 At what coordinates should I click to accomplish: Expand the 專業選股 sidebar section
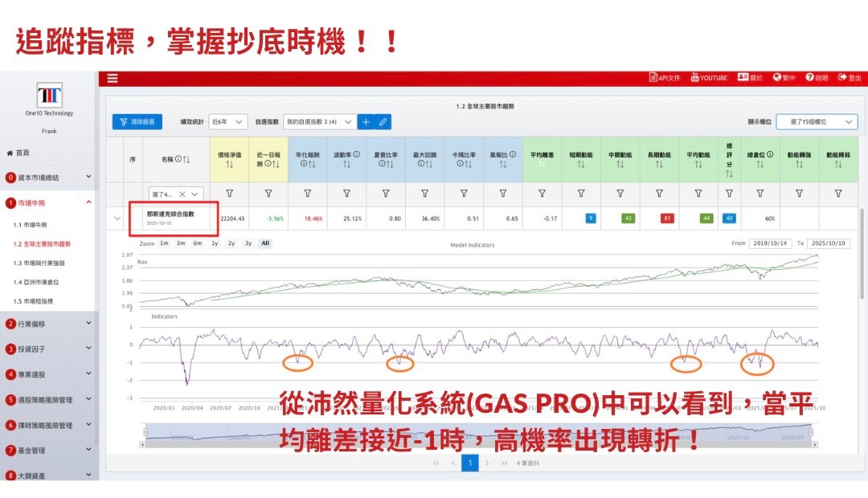pyautogui.click(x=49, y=374)
